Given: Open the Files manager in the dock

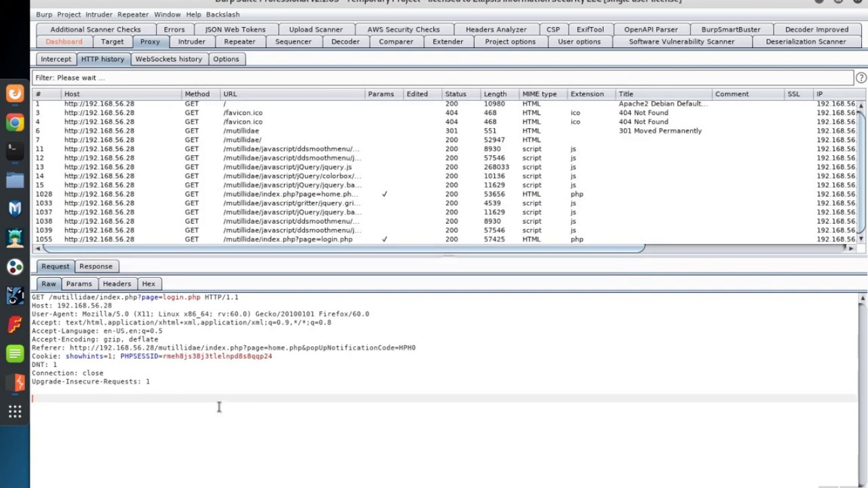Looking at the screenshot, I should (15, 180).
